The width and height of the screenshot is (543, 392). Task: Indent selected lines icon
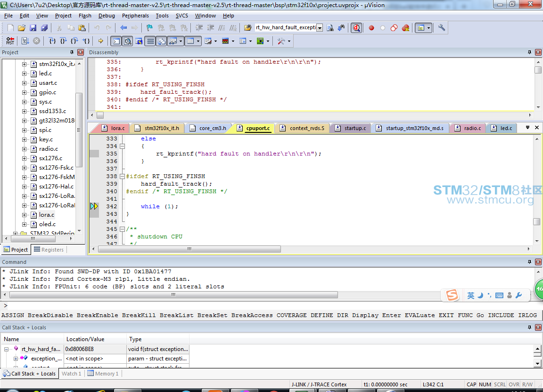tap(199, 28)
